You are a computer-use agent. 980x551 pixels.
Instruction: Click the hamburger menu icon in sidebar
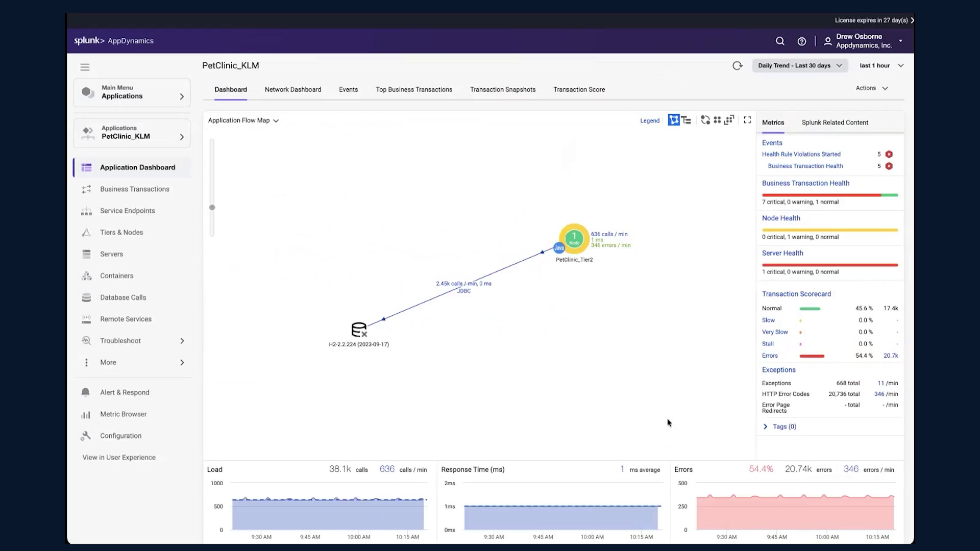click(x=85, y=67)
